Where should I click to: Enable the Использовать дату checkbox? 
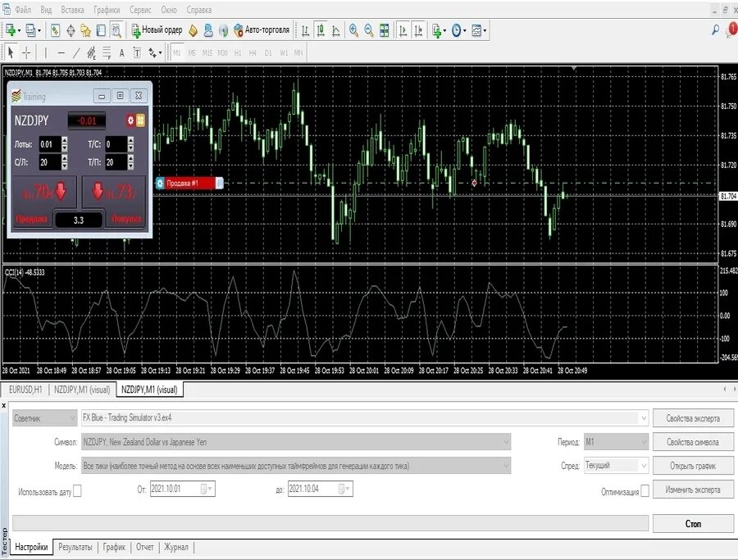(77, 490)
